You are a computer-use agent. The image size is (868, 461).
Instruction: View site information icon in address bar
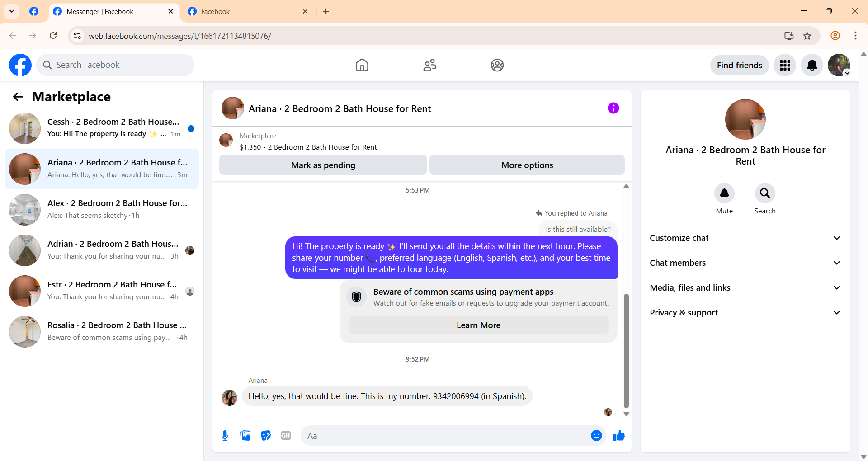click(x=77, y=36)
